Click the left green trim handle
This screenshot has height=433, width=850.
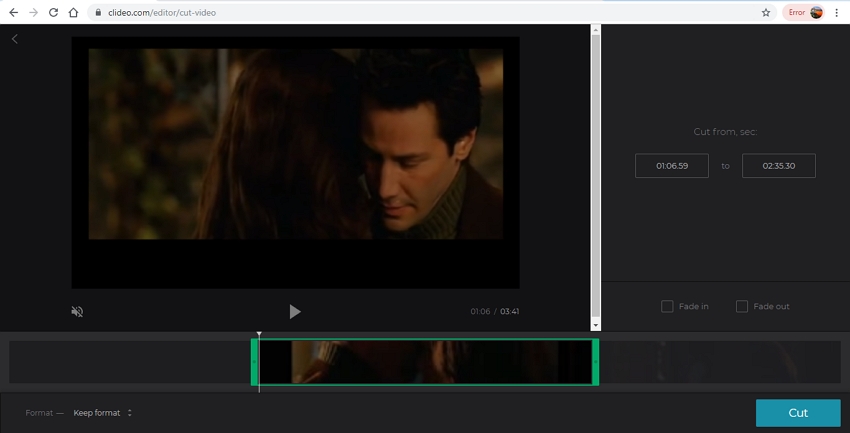[x=254, y=362]
